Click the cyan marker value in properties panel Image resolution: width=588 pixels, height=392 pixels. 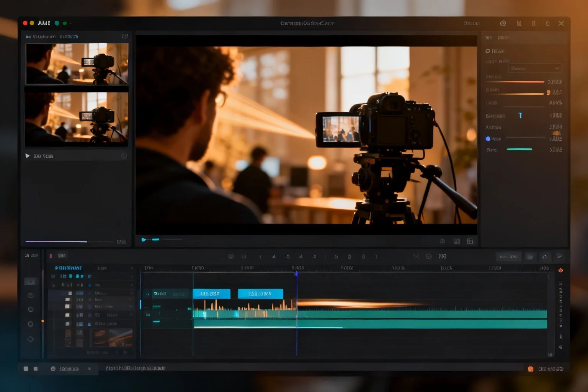[x=520, y=115]
